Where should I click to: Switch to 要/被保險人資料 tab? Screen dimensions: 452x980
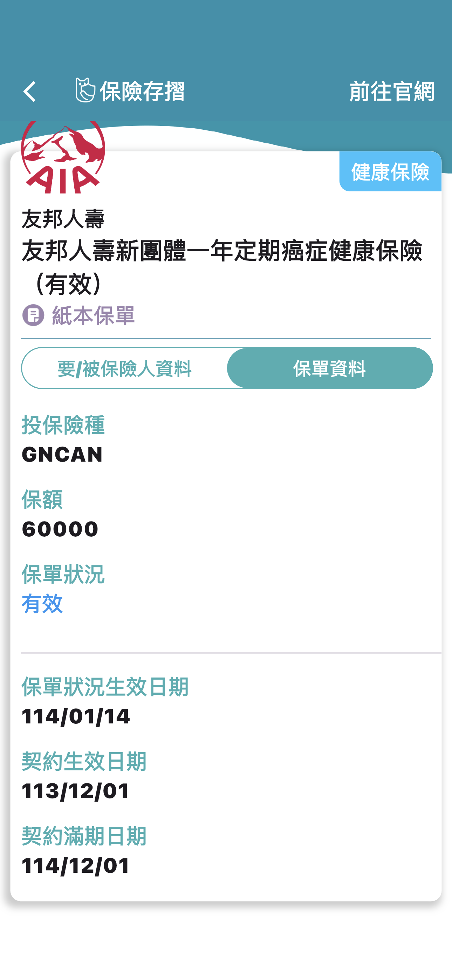click(x=124, y=368)
